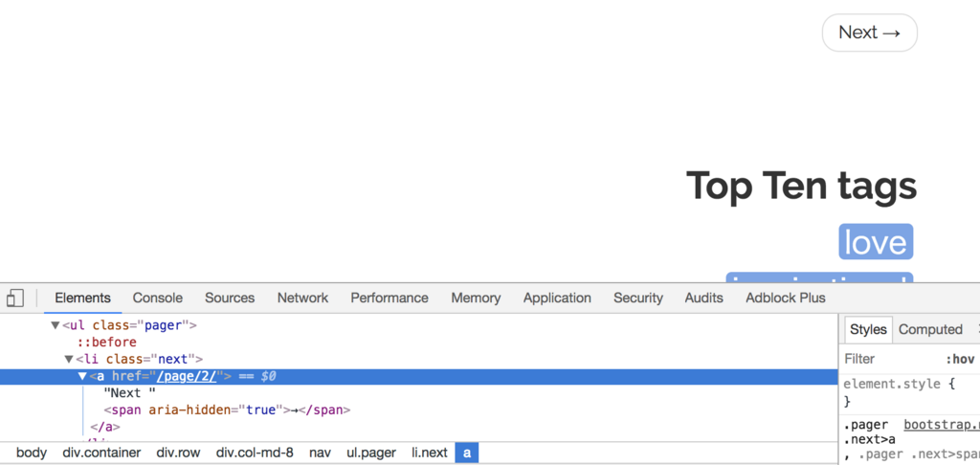Viewport: 980px width, 465px height.
Task: Open the Audits tab
Action: [703, 299]
